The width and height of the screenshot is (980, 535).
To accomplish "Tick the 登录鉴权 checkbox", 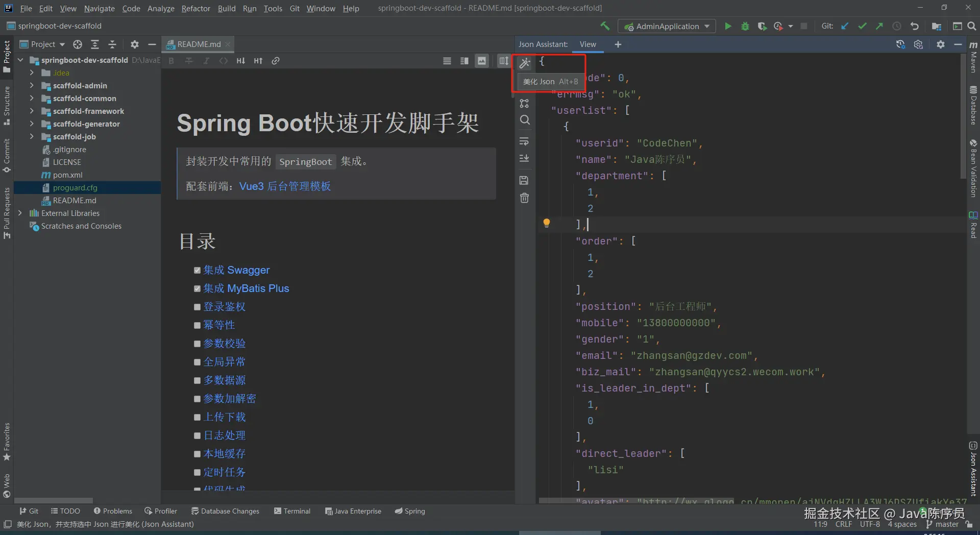I will tap(197, 307).
